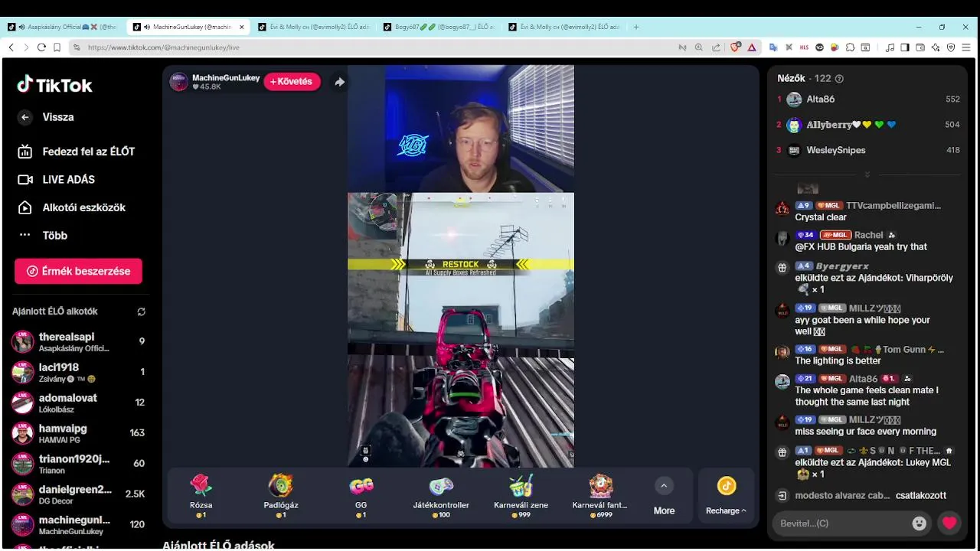Click the share arrow icon beside Követés
The image size is (980, 551).
point(339,82)
